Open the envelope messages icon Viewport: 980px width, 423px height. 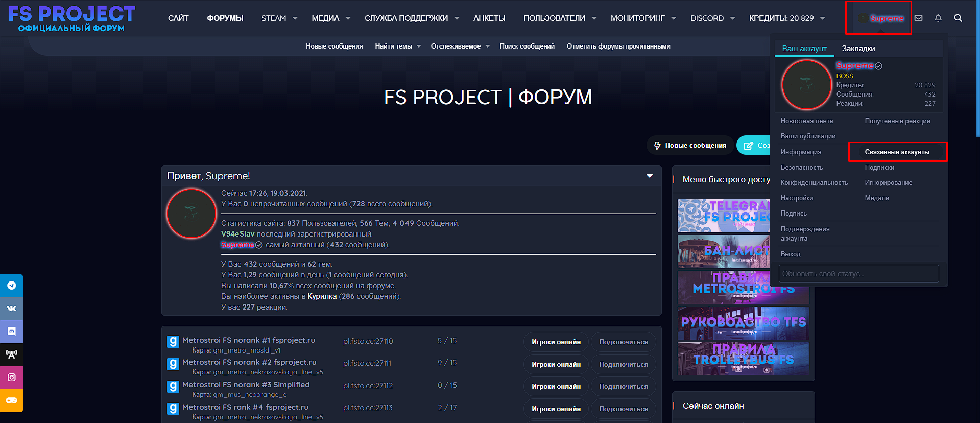[918, 18]
